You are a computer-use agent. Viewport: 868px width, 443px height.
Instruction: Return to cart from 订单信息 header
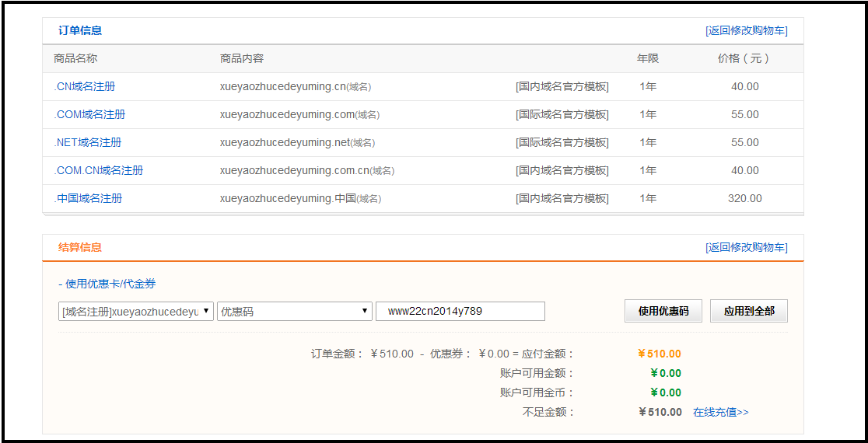(x=746, y=30)
